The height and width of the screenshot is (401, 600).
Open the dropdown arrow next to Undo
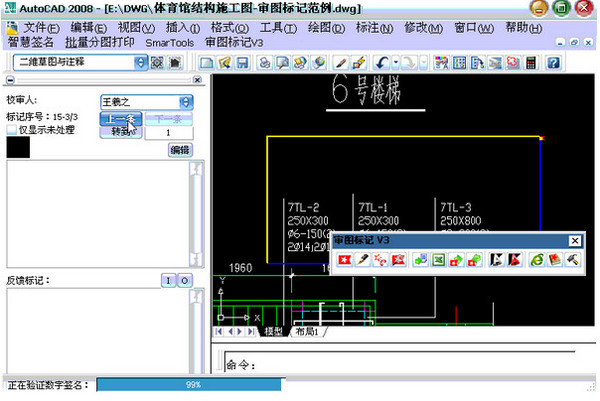pyautogui.click(x=396, y=63)
